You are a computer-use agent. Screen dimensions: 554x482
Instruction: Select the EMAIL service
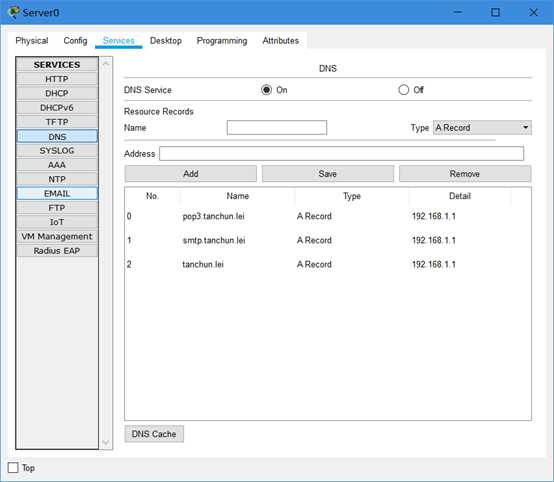tap(57, 194)
